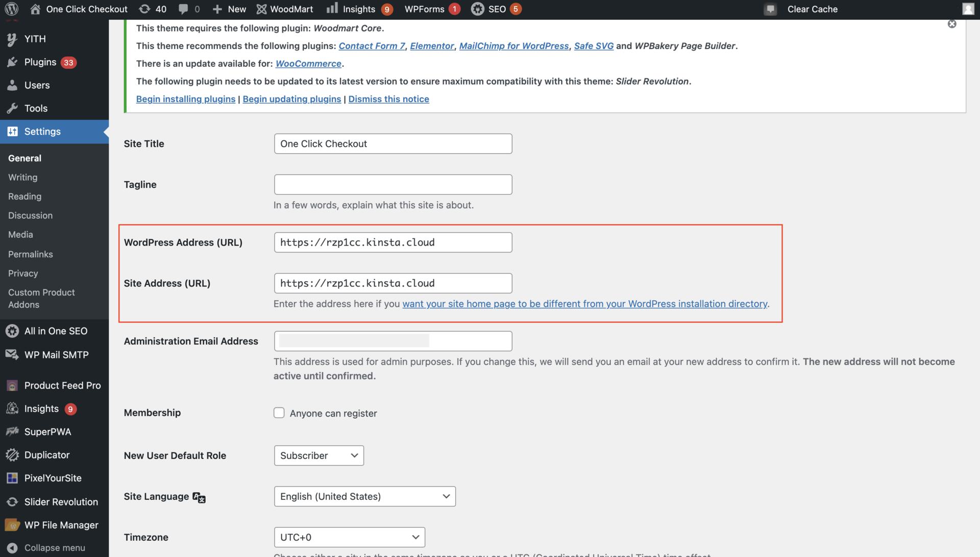Open the comments bubble icon

click(183, 9)
